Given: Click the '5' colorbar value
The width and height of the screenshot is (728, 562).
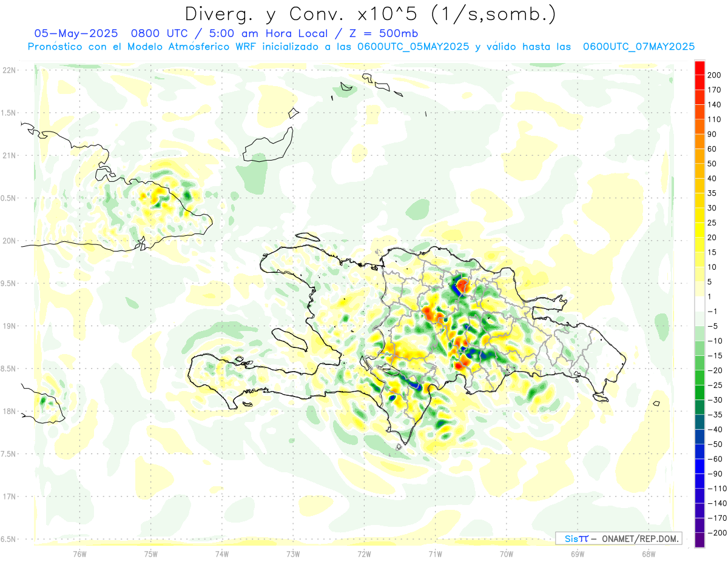Looking at the screenshot, I should 710,282.
